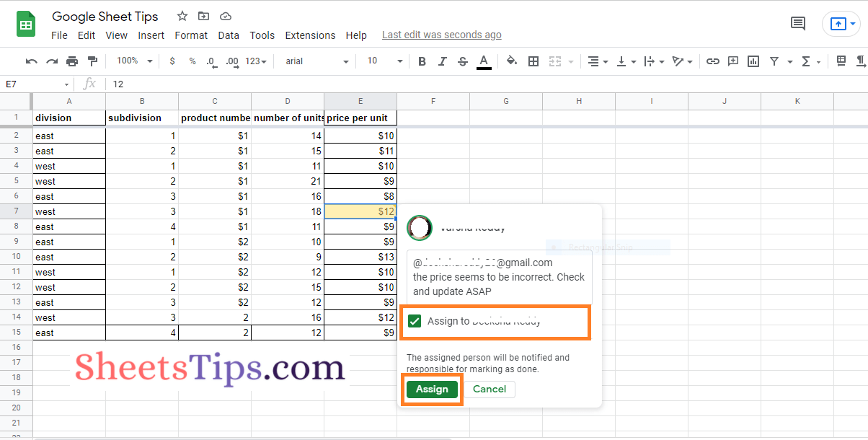Open the font size dropdown
Screen dimensions: 868x440
tap(382, 61)
